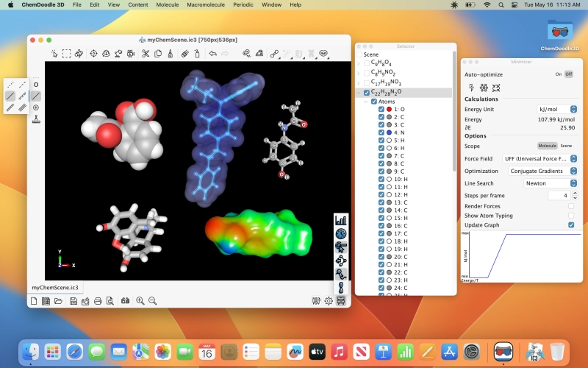Select the myChemScene.ic3 tab
This screenshot has width=588, height=368.
coord(56,287)
